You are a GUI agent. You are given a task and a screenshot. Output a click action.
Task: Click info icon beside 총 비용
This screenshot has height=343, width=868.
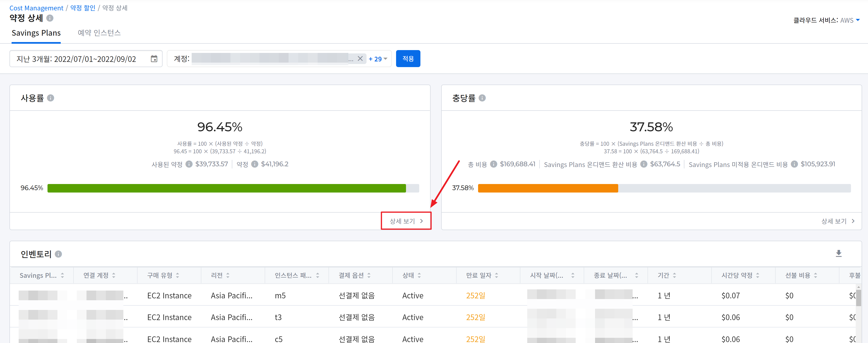(x=493, y=164)
